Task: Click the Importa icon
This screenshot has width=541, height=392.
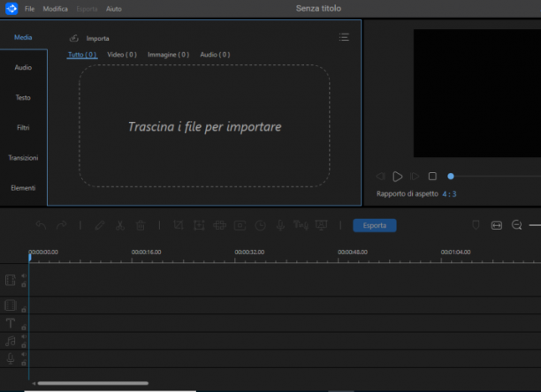Action: (x=74, y=38)
